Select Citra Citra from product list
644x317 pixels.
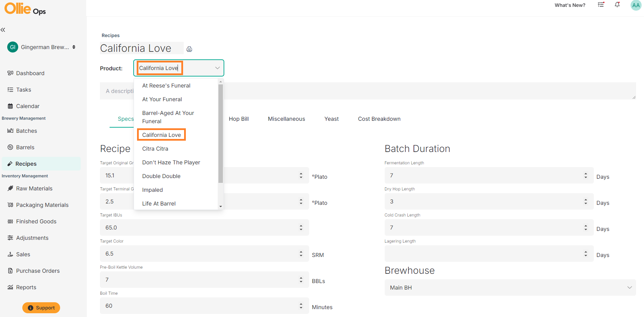[x=155, y=149]
